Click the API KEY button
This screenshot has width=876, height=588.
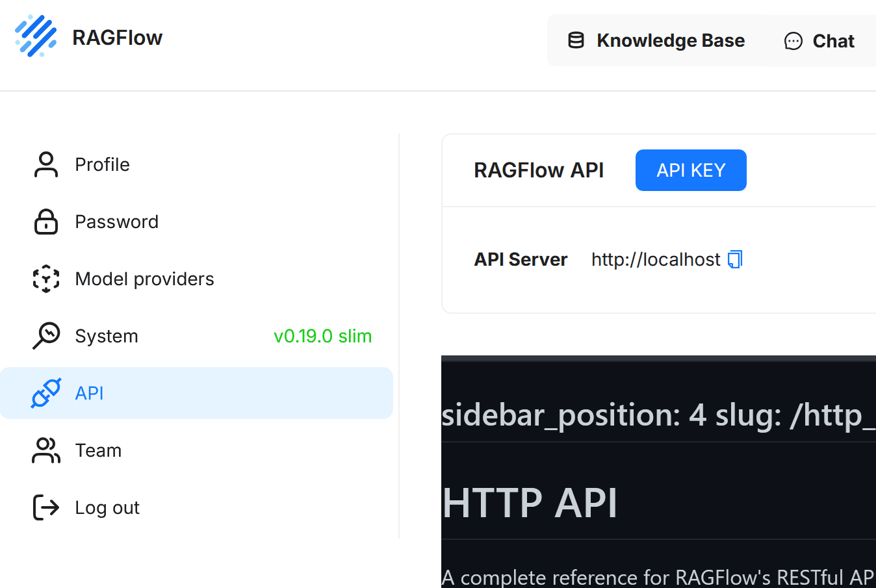[691, 170]
